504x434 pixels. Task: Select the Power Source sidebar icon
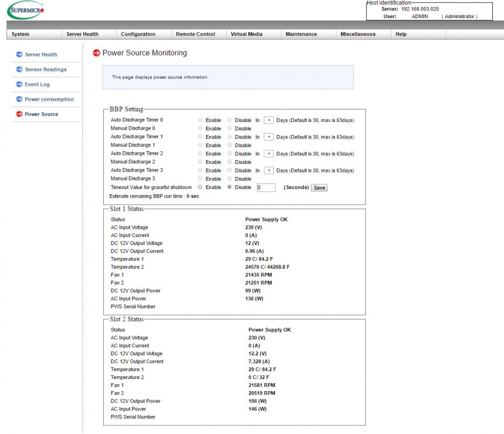[19, 114]
